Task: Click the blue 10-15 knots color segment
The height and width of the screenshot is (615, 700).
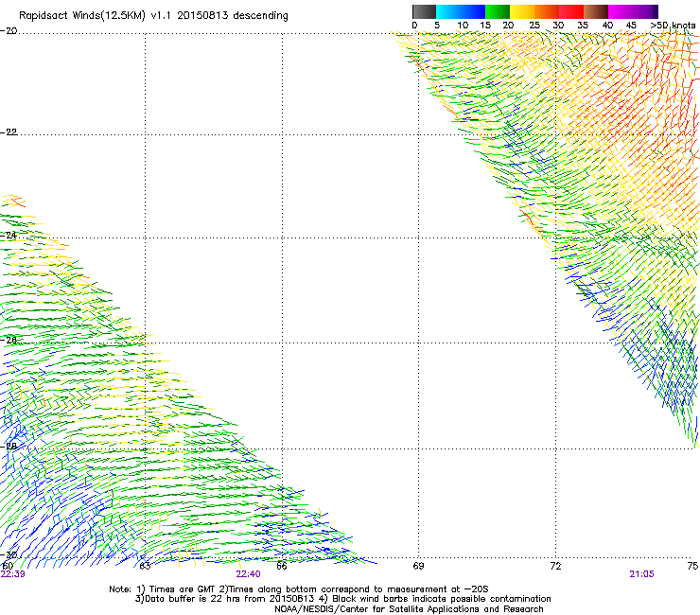Action: click(473, 11)
